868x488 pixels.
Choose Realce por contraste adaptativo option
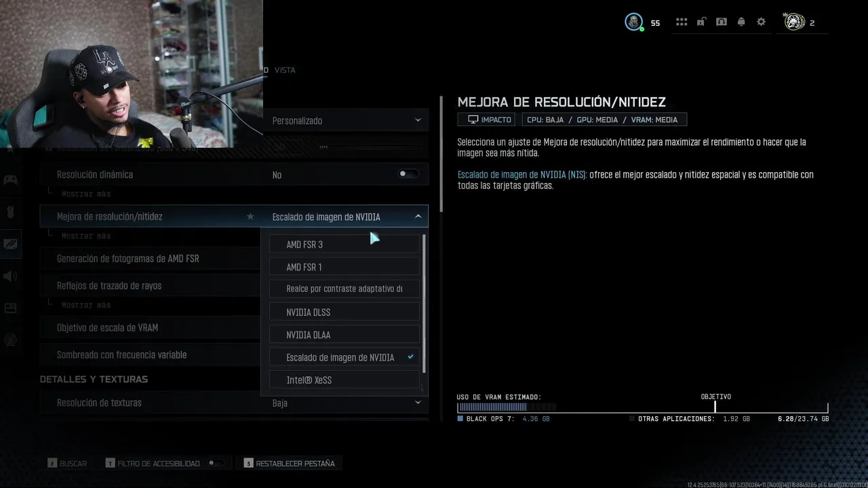tap(344, 289)
